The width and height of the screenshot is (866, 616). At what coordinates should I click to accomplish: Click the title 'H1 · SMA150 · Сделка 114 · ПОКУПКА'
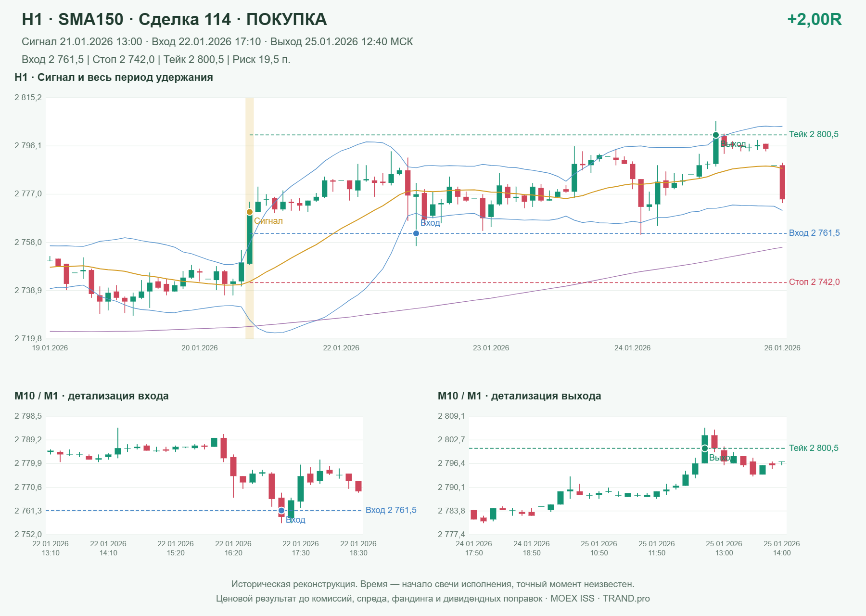tap(174, 19)
